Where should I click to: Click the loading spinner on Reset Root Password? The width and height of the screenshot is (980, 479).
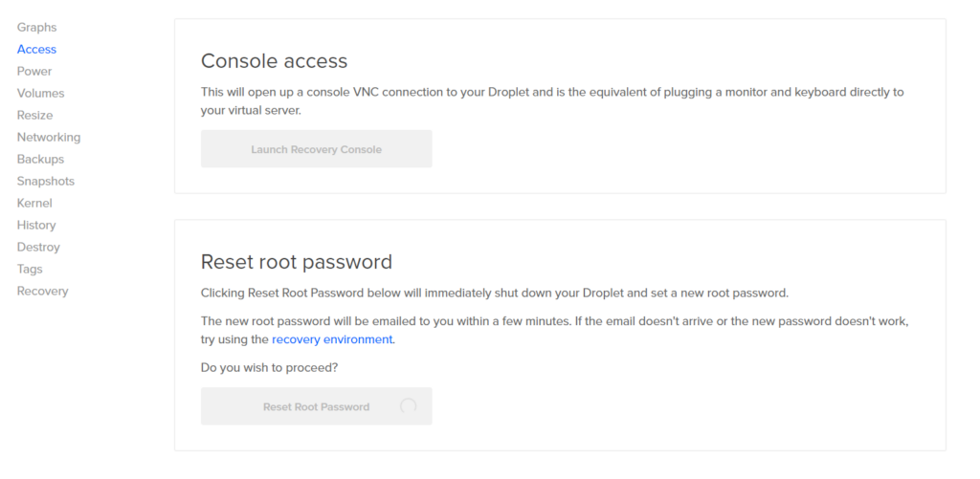pos(408,406)
